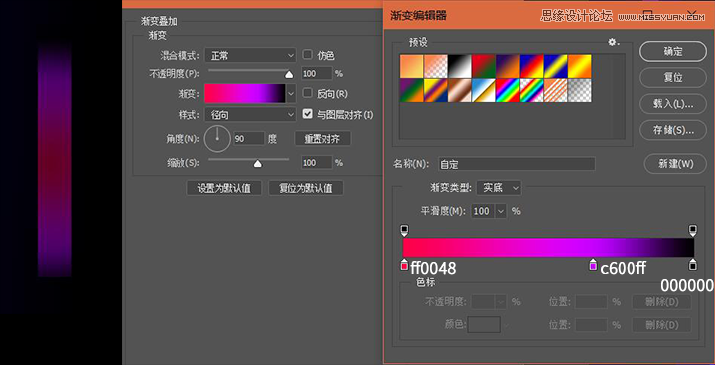Viewport: 715px width, 365px height.
Task: Choose the orange-to-transparent checkered preset
Action: 435,66
